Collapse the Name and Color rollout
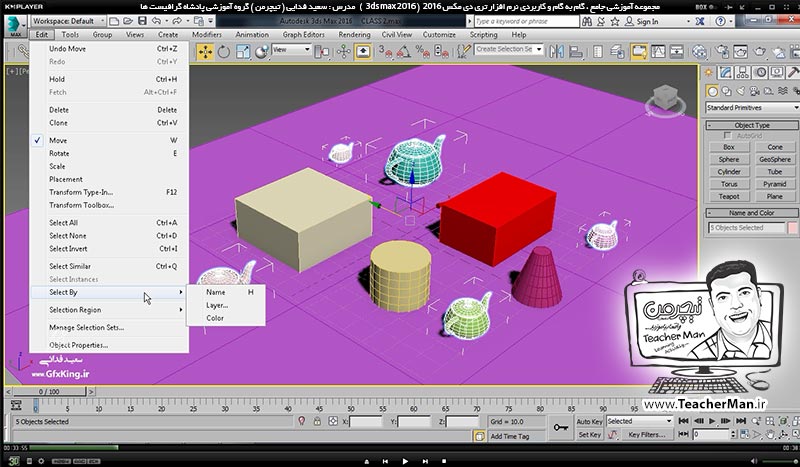 [x=752, y=213]
